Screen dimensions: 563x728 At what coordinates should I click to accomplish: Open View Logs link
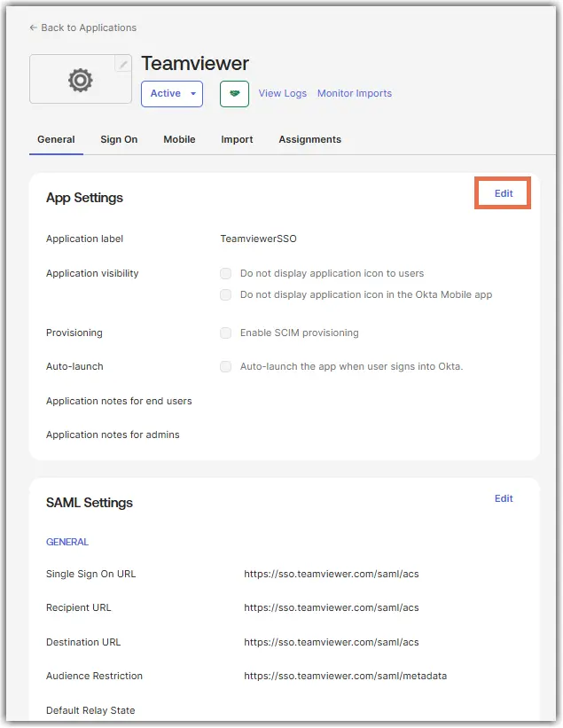(283, 93)
